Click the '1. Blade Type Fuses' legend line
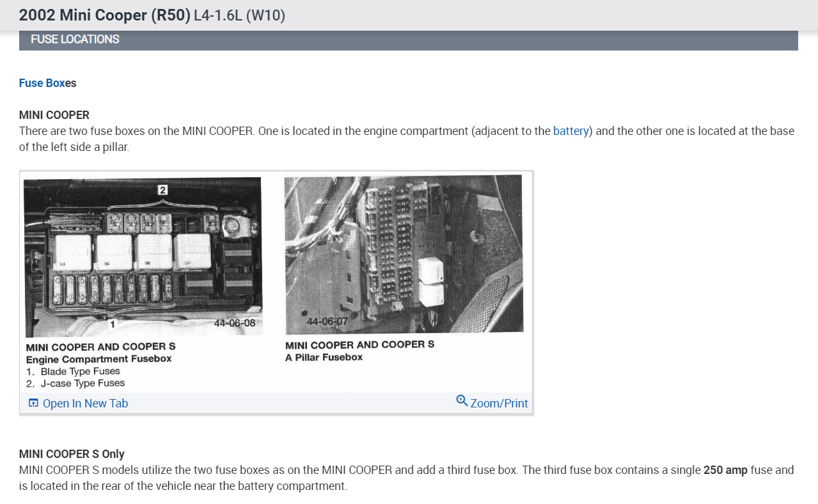 pyautogui.click(x=73, y=371)
